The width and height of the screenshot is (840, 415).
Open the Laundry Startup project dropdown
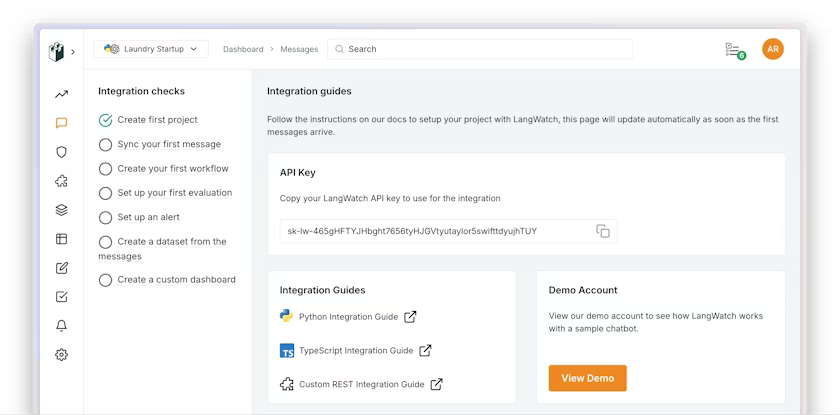(x=151, y=49)
